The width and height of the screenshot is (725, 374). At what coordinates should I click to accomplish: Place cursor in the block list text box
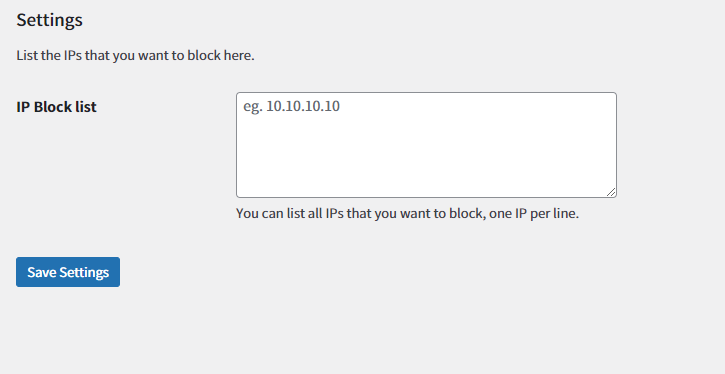point(426,145)
